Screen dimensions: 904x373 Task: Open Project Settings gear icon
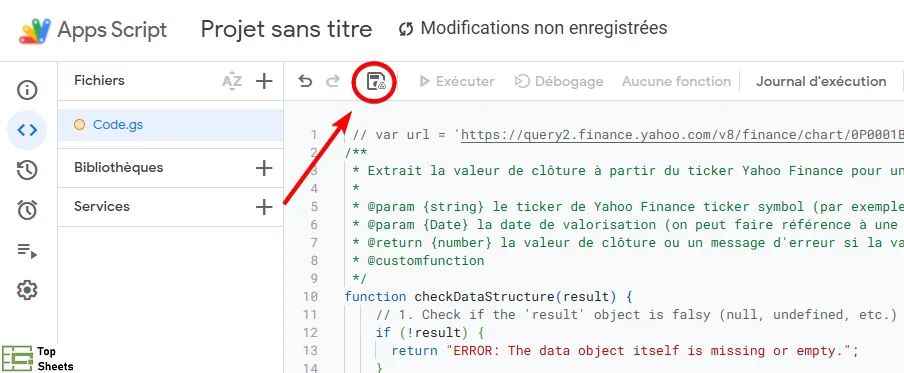(27, 290)
